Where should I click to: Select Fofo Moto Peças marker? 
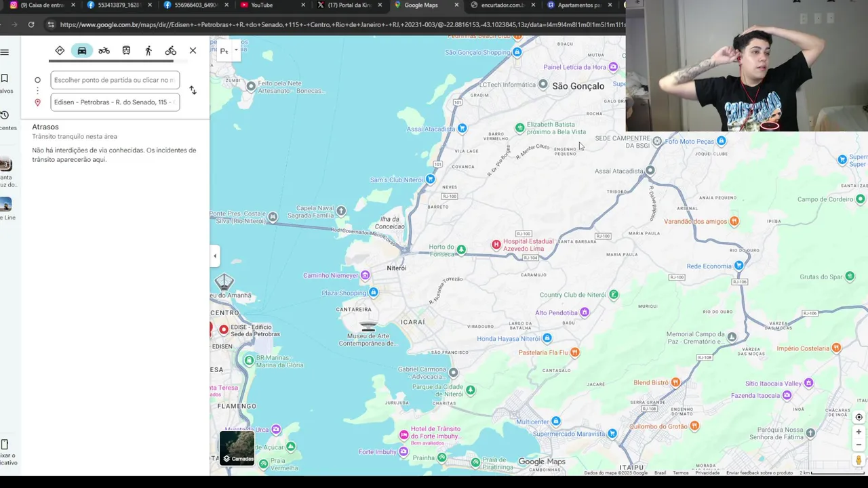[x=722, y=141]
